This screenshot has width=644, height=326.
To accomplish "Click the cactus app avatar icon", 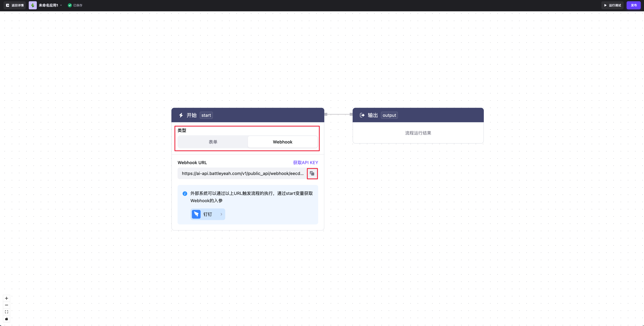I will click(33, 5).
